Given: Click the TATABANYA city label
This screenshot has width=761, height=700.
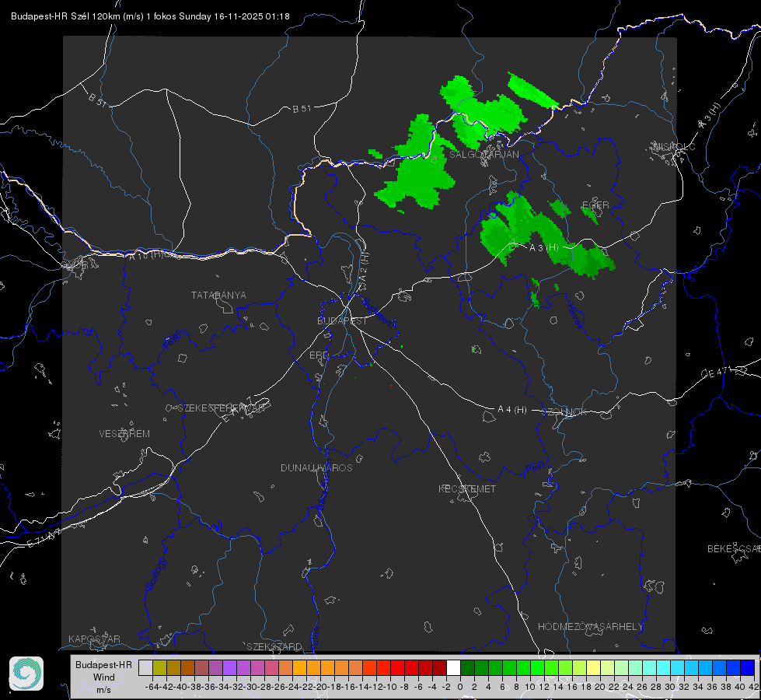Looking at the screenshot, I should [x=218, y=295].
